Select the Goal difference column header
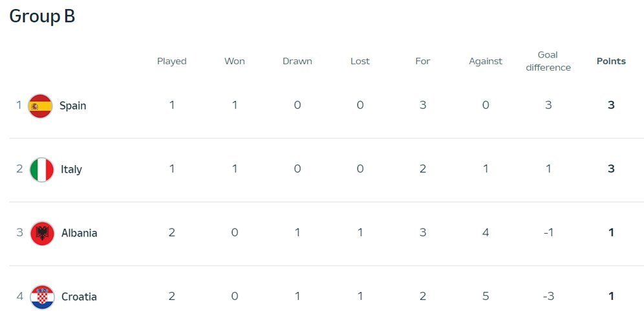 point(548,61)
